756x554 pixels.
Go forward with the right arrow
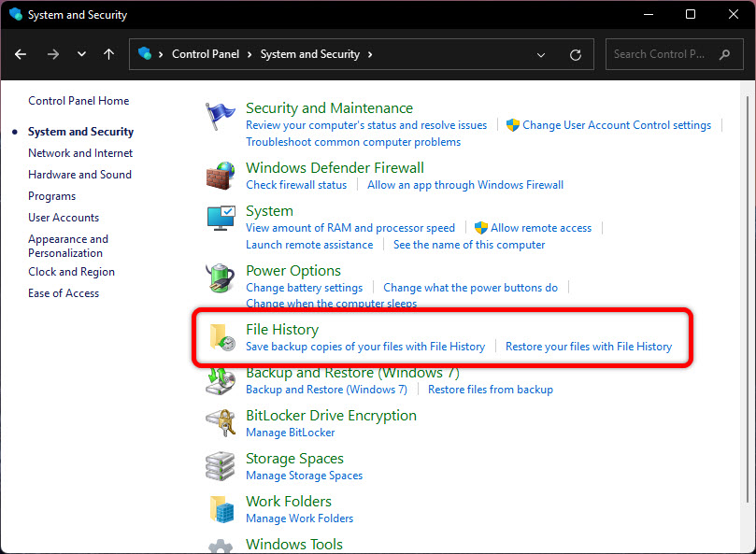coord(53,54)
